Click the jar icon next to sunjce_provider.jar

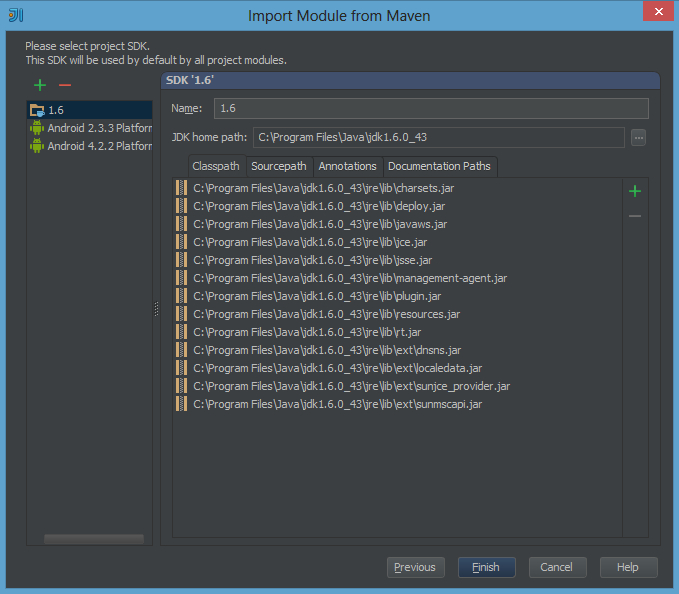[x=181, y=386]
